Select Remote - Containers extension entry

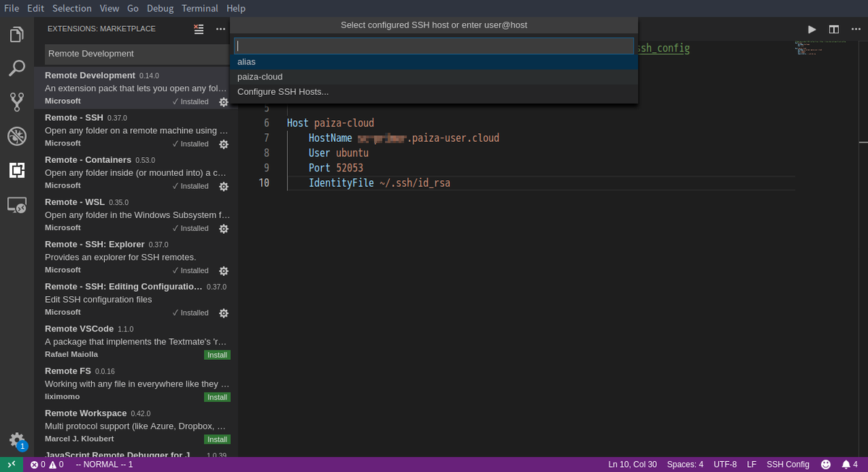136,172
